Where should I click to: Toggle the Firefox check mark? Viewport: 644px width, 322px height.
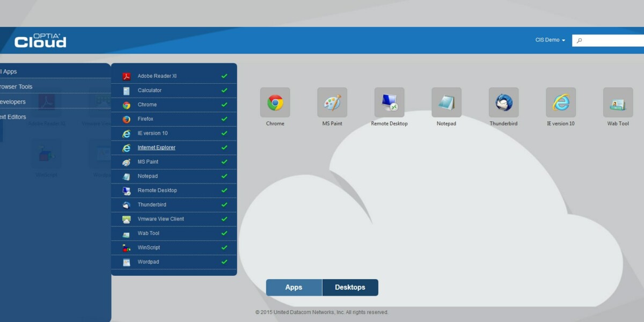pos(224,119)
